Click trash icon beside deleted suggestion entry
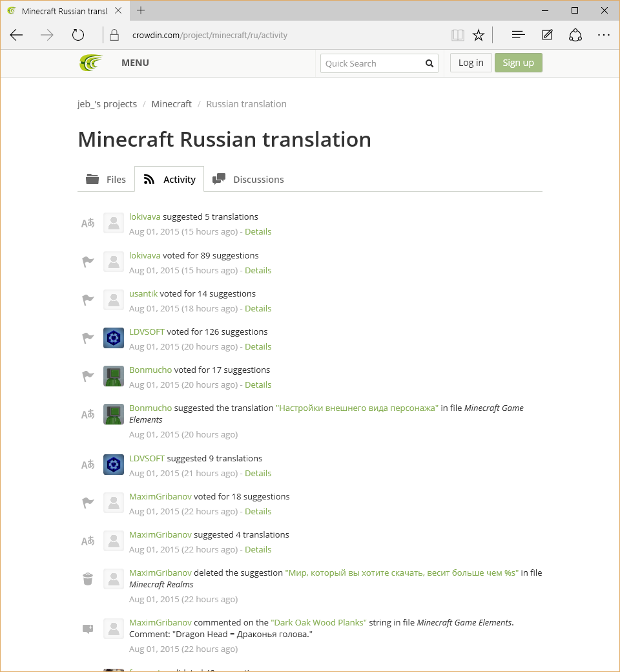Viewport: 620px width, 672px height. point(88,579)
